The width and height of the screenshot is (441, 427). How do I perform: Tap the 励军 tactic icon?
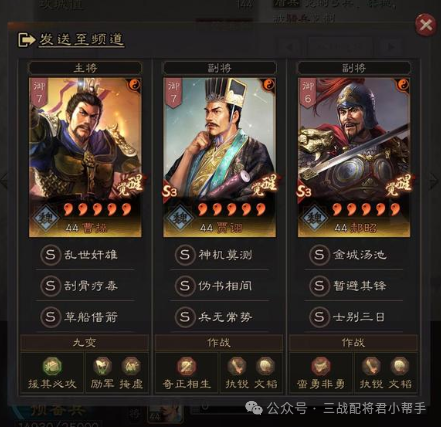coord(102,366)
